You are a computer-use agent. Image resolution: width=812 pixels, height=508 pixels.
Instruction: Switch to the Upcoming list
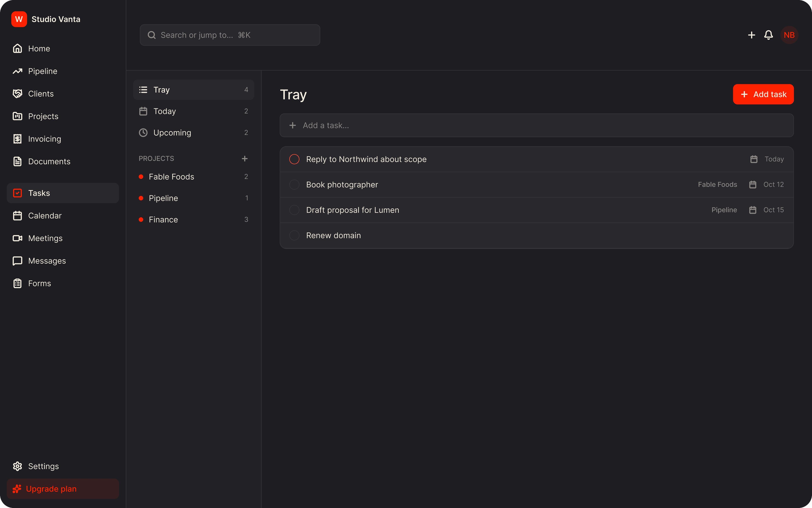pyautogui.click(x=194, y=133)
